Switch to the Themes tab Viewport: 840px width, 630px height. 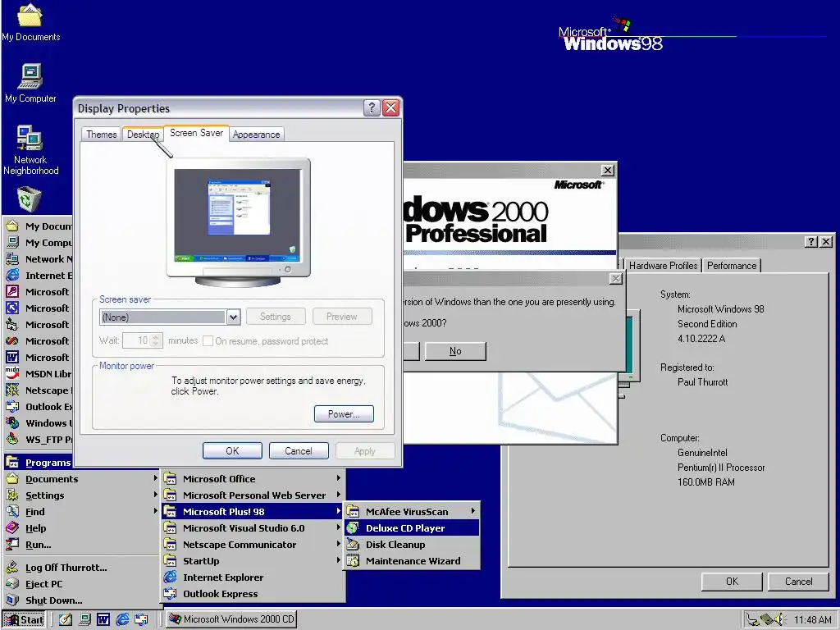click(x=101, y=134)
